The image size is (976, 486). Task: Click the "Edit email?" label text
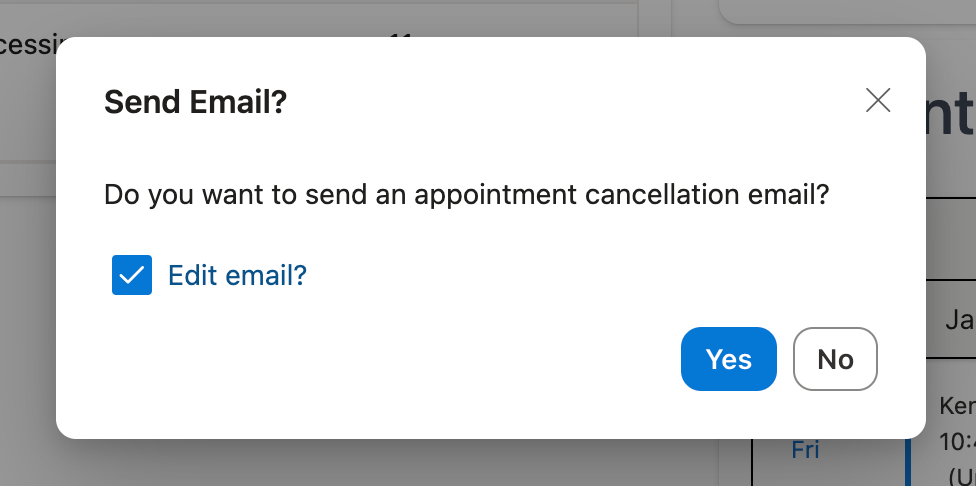coord(237,275)
